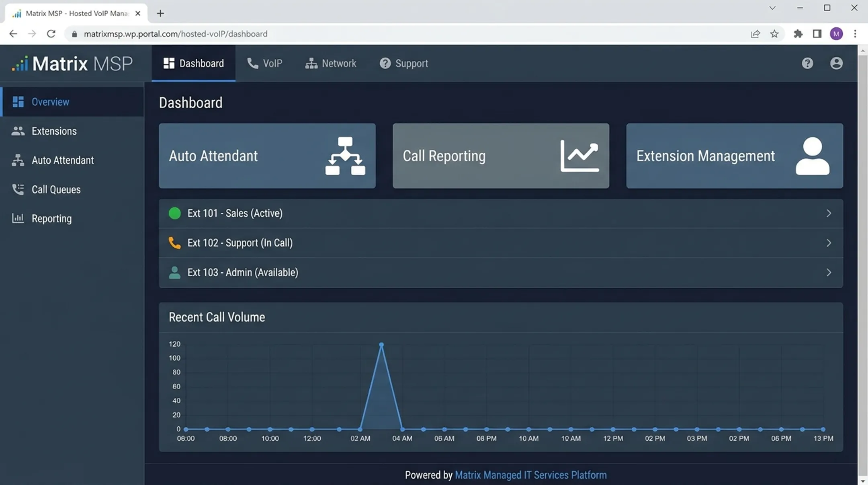
Task: Bookmark this page with the star icon
Action: pos(774,34)
